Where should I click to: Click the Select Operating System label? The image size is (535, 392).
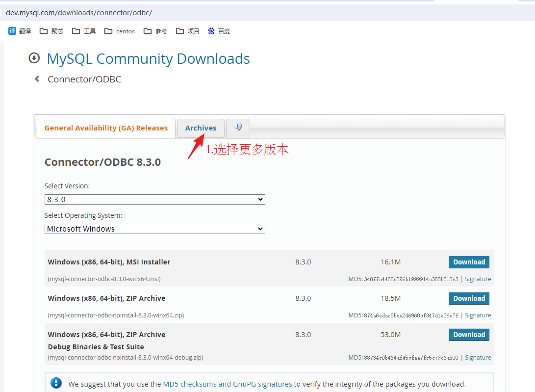pos(83,215)
